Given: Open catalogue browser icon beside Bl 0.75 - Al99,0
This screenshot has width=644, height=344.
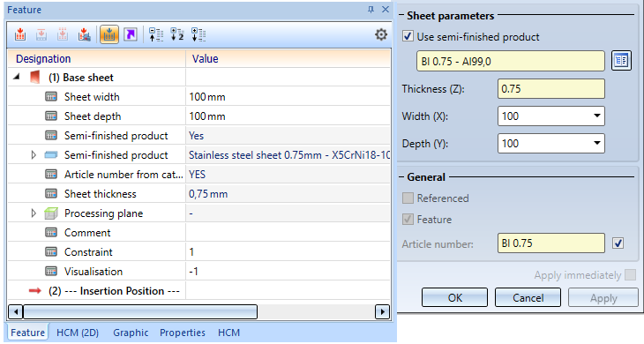Looking at the screenshot, I should [x=621, y=61].
